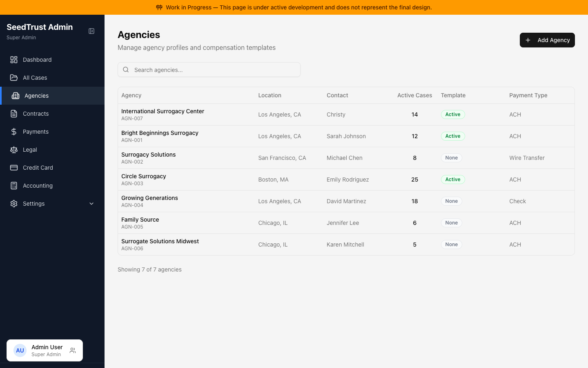Image resolution: width=588 pixels, height=368 pixels.
Task: Click Showing 7 of 7 agencies text
Action: pyautogui.click(x=149, y=269)
